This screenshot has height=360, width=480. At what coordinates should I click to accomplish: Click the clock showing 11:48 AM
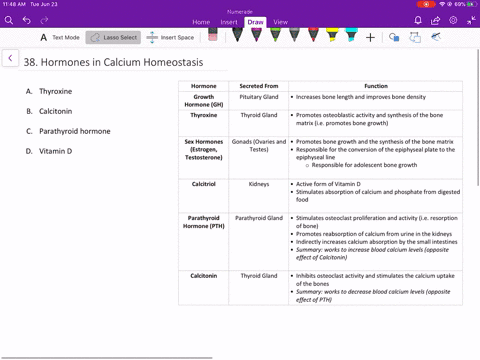14,4
